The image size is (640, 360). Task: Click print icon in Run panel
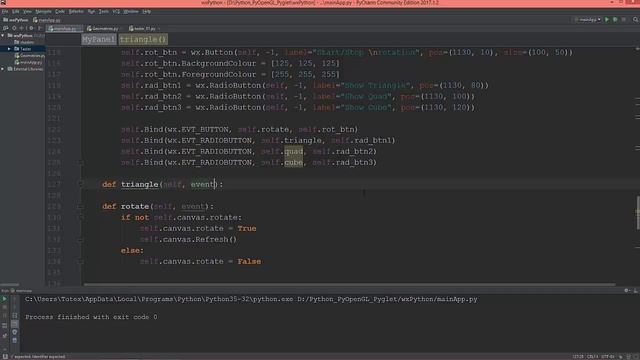click(x=15, y=332)
